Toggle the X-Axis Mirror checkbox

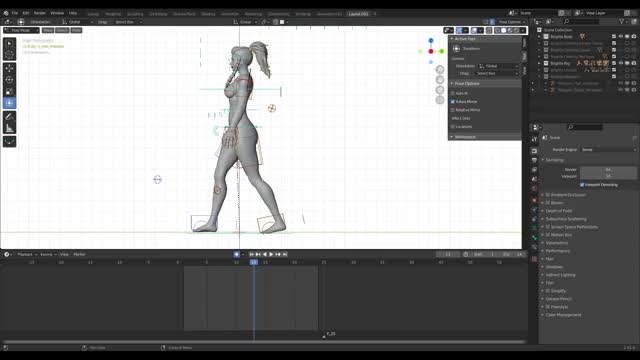point(453,102)
